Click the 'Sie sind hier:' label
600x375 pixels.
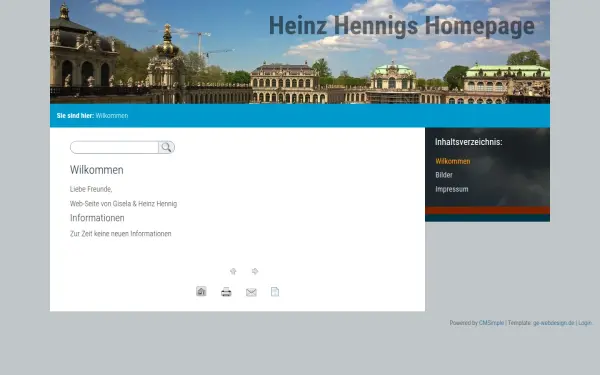pos(75,116)
